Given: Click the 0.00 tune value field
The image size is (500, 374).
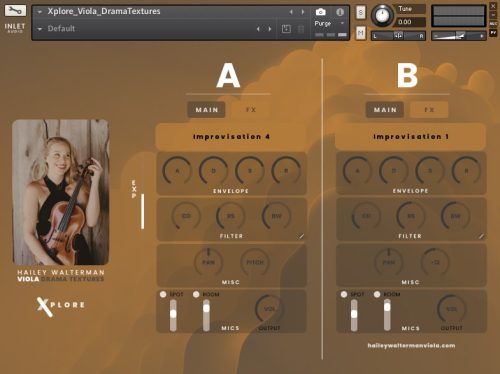Looking at the screenshot, I should click(410, 22).
